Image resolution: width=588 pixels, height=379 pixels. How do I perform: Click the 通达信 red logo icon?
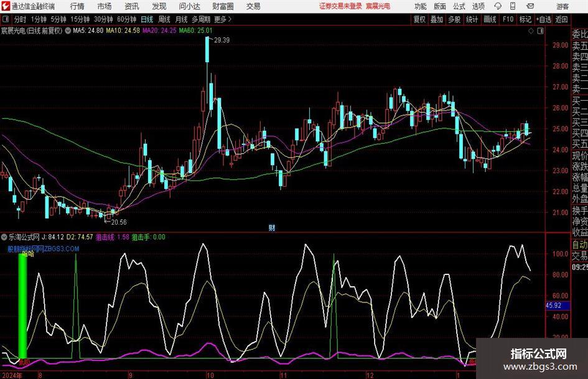point(6,6)
